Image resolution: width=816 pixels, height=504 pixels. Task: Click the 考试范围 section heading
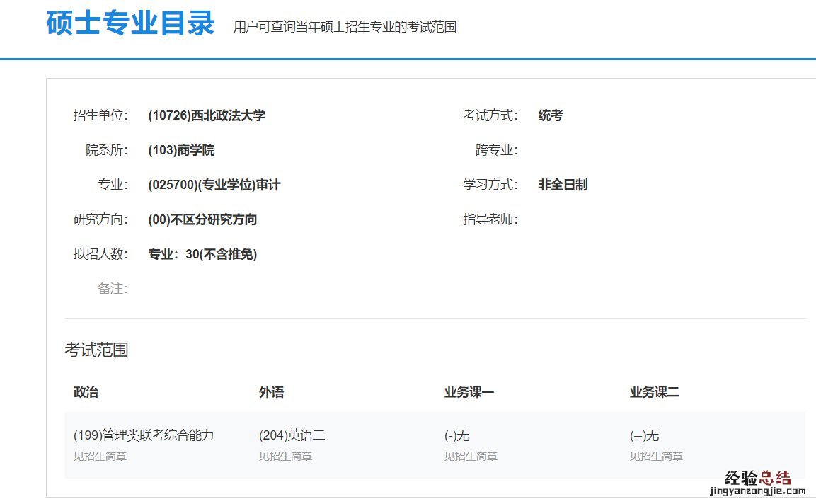click(x=96, y=350)
